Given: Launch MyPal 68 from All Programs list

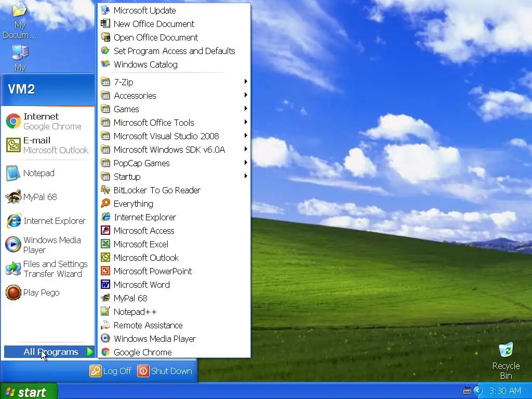Looking at the screenshot, I should click(174, 298).
